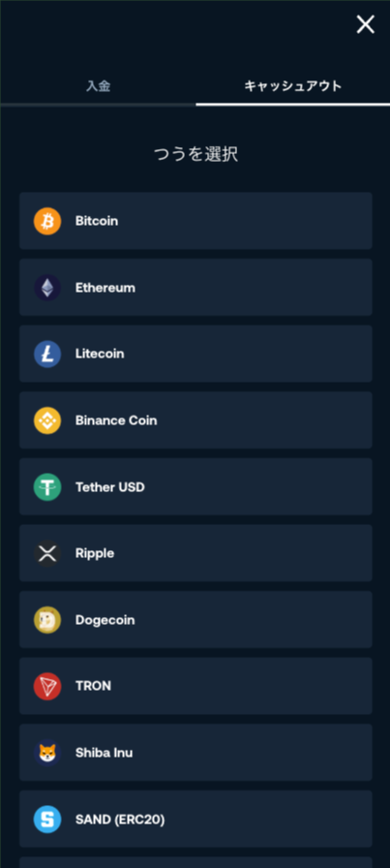The width and height of the screenshot is (390, 868).
Task: Click the blue Litecoin icon
Action: pyautogui.click(x=47, y=355)
